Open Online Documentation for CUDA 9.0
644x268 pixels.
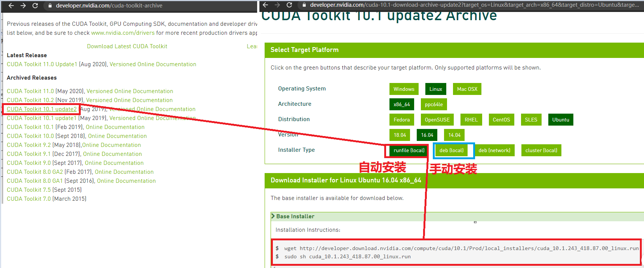tap(114, 163)
